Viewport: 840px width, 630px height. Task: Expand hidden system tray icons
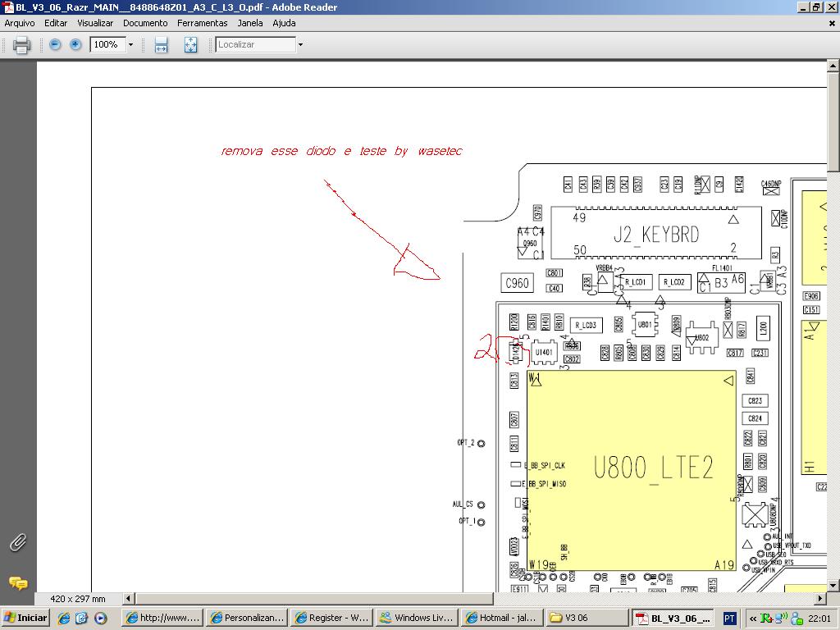pos(752,619)
